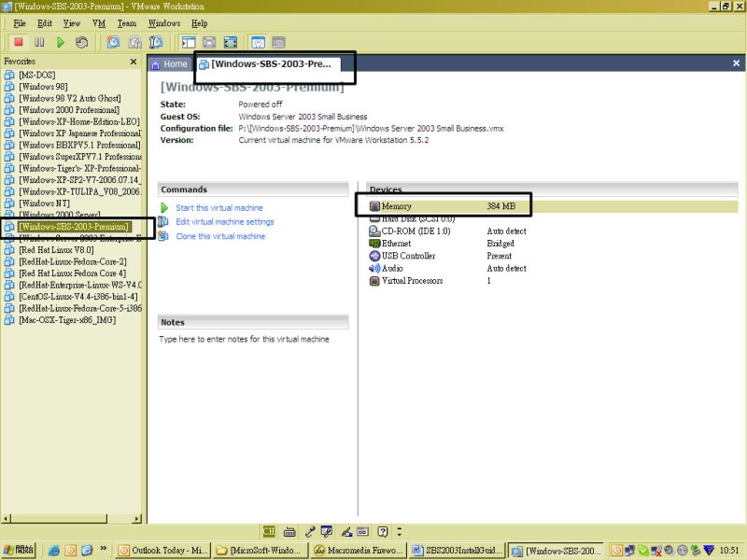Click the Quick Switch toolbar icon
This screenshot has width=747, height=560.
(x=209, y=42)
